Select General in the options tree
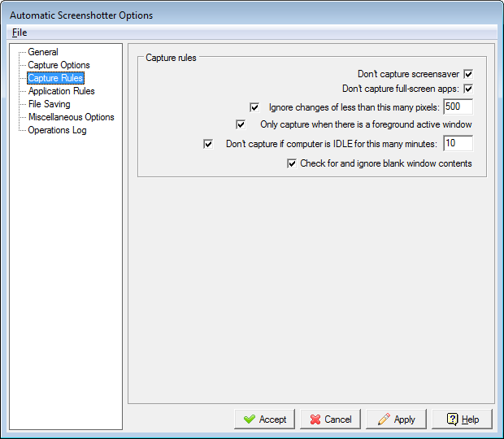The width and height of the screenshot is (504, 439). (x=43, y=52)
